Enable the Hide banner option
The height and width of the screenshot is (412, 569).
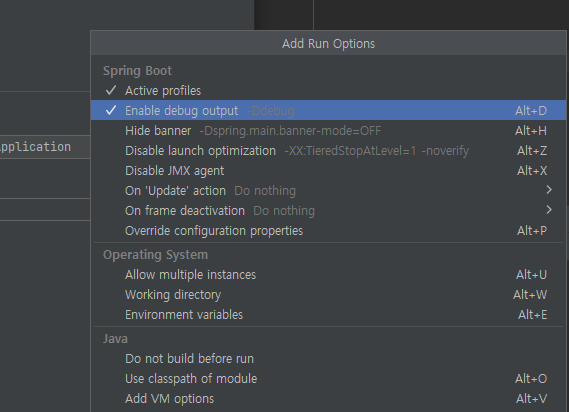point(328,130)
